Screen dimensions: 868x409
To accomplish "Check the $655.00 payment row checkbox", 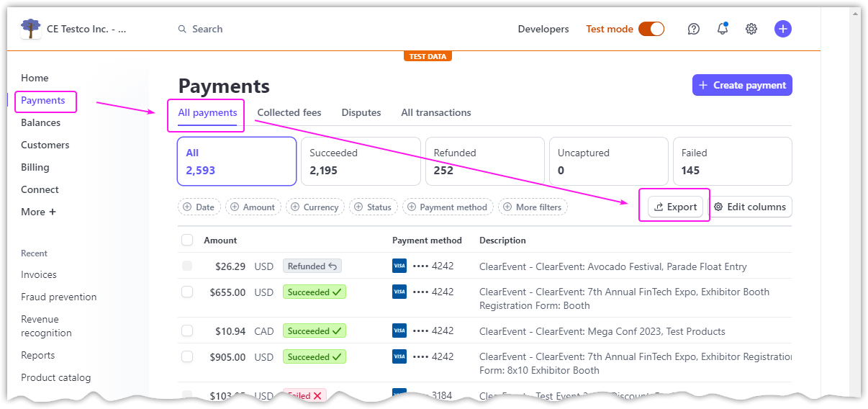I will (x=187, y=292).
